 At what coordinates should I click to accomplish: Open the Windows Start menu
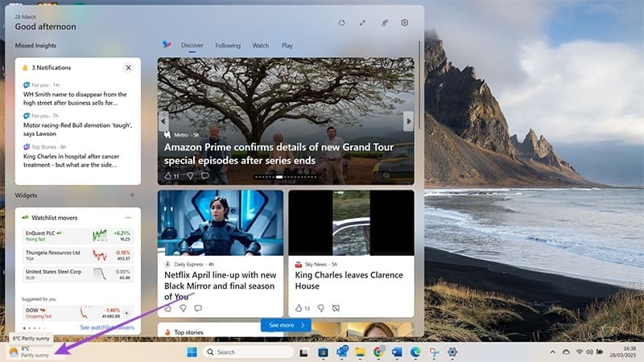(x=192, y=352)
